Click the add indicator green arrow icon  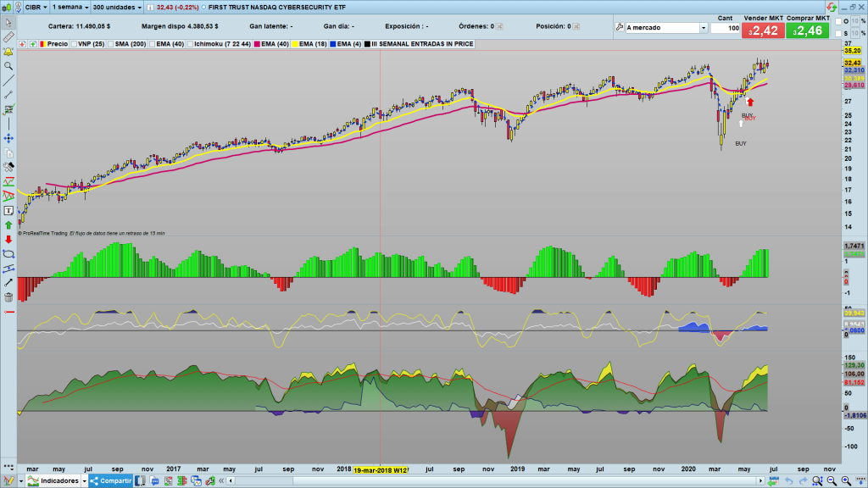pos(33,44)
